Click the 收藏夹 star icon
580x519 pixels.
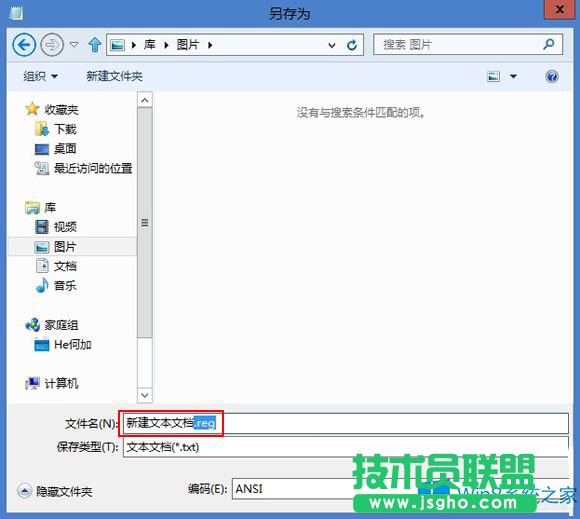pyautogui.click(x=32, y=109)
